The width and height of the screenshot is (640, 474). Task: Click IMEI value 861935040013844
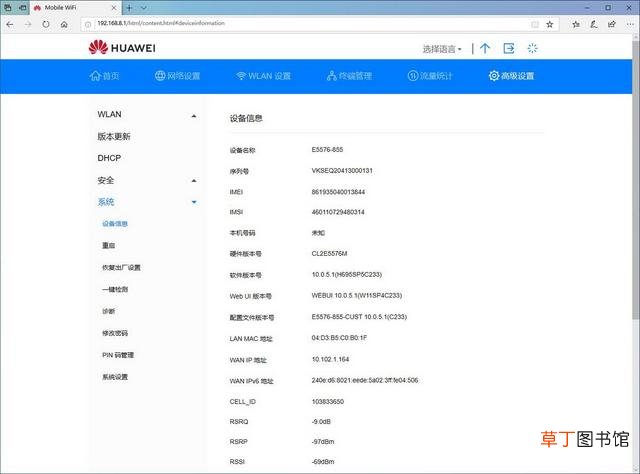[x=338, y=192]
